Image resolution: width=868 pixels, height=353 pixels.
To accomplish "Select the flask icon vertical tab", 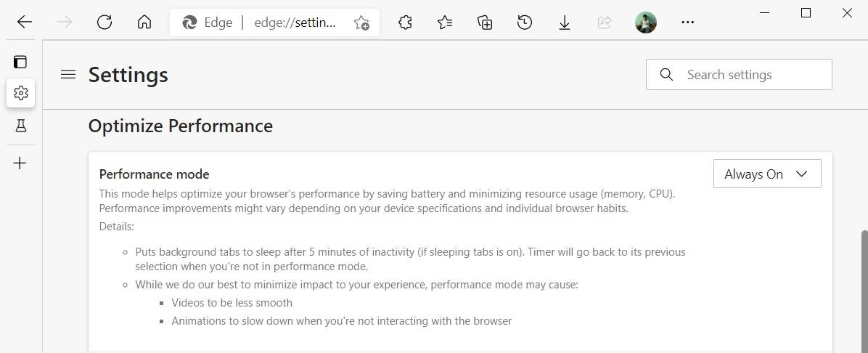I will pyautogui.click(x=20, y=126).
